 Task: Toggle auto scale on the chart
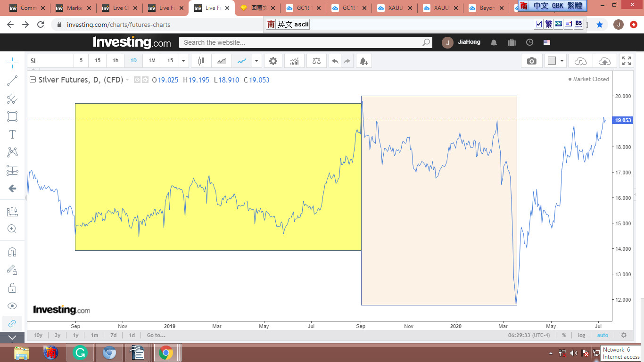pos(603,335)
